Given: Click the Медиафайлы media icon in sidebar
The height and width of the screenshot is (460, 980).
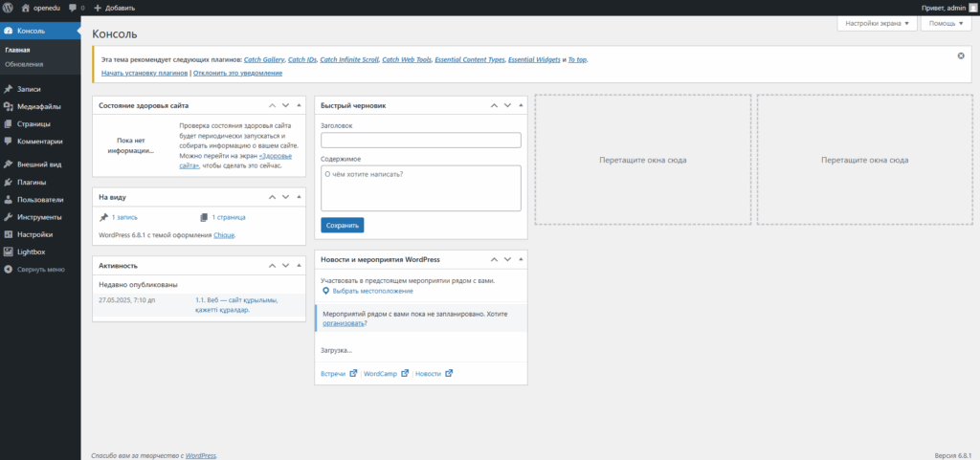Looking at the screenshot, I should tap(9, 106).
